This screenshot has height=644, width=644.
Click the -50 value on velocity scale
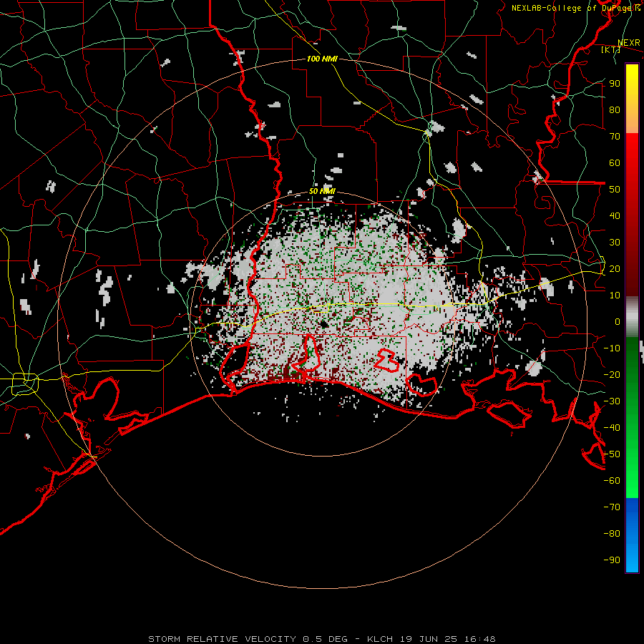tap(612, 454)
